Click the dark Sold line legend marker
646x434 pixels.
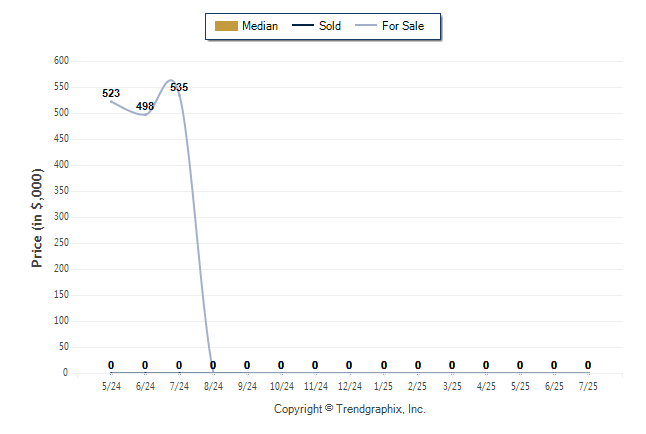pos(303,26)
